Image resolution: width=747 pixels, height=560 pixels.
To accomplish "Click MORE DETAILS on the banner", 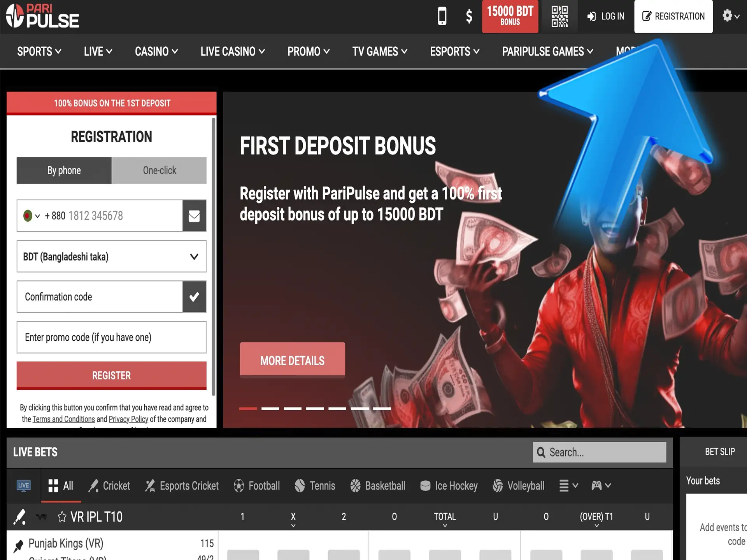I will [x=292, y=360].
